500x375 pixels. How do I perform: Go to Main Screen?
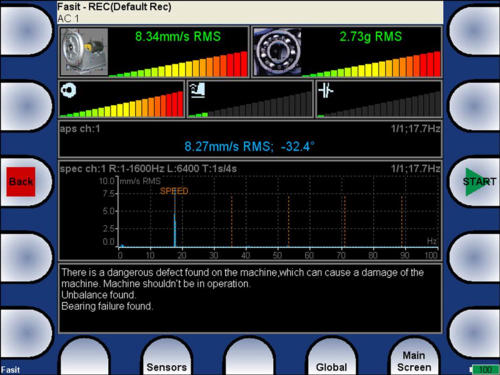pos(414,361)
